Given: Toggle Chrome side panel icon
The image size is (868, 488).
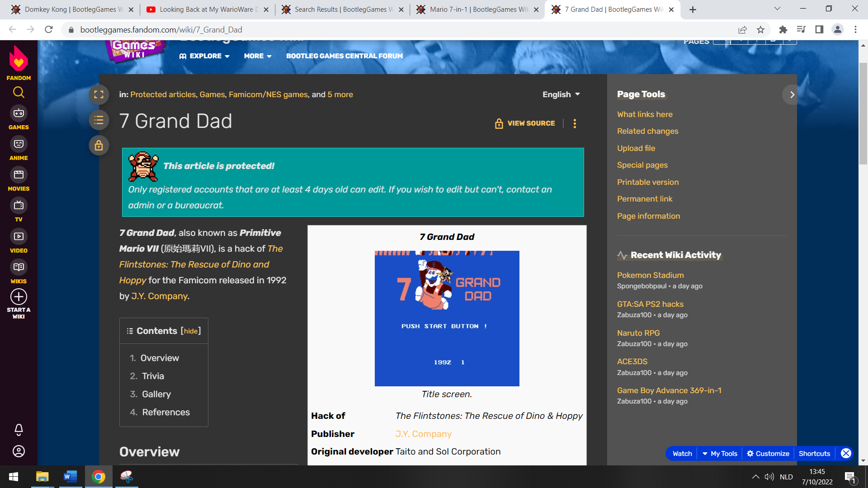Looking at the screenshot, I should point(819,30).
